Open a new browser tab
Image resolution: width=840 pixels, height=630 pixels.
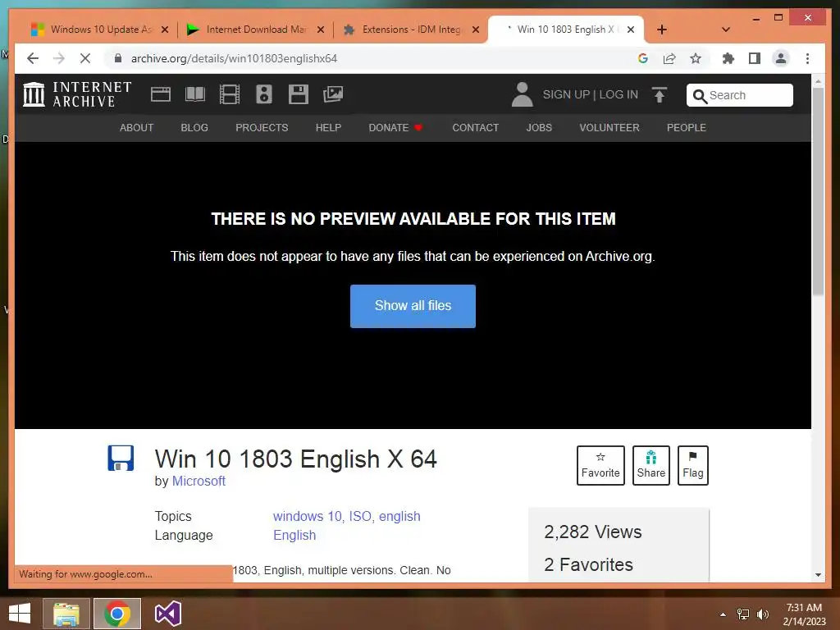point(662,30)
